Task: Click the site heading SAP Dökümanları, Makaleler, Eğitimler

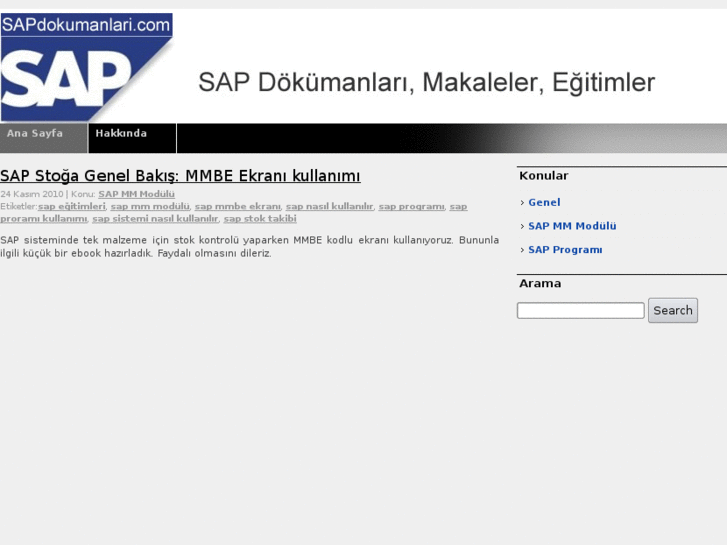Action: (x=427, y=83)
